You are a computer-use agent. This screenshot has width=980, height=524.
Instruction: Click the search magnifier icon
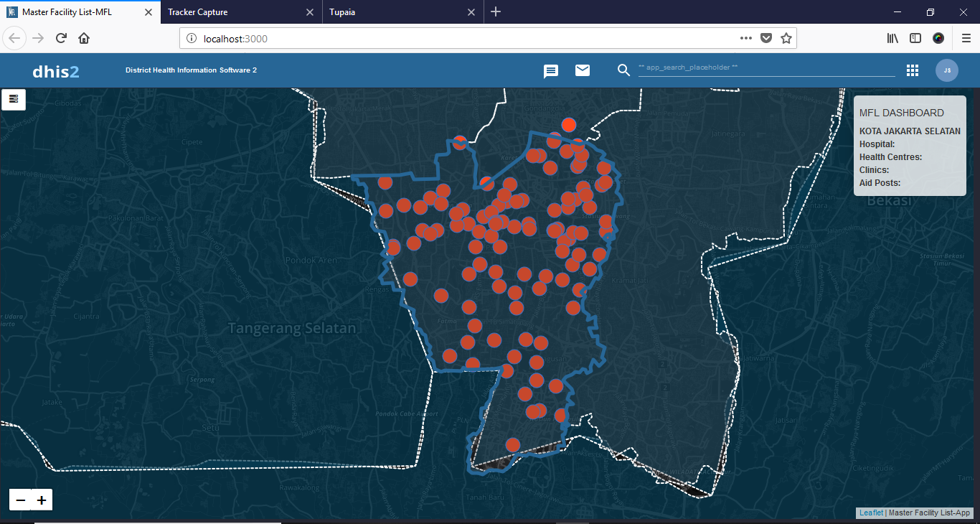tap(624, 70)
